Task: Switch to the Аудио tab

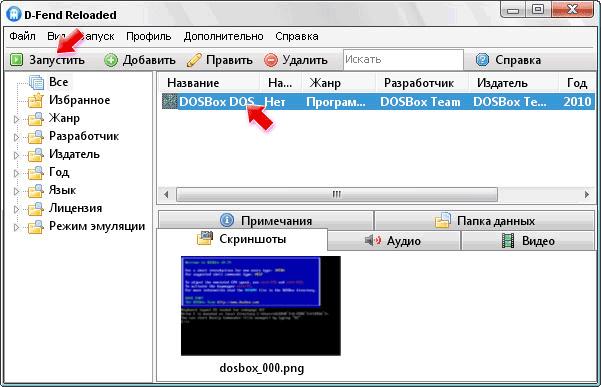Action: [394, 241]
